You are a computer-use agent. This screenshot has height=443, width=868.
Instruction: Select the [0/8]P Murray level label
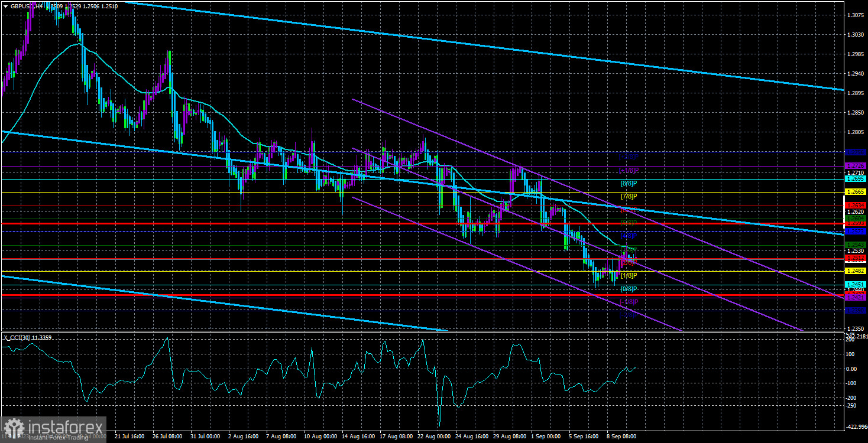click(629, 289)
